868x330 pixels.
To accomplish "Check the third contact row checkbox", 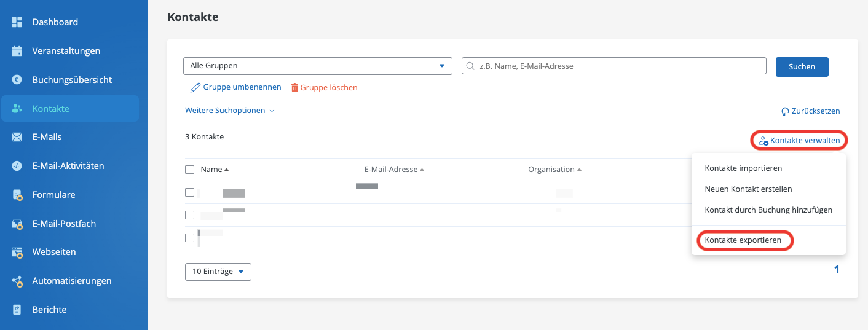I will click(x=190, y=238).
